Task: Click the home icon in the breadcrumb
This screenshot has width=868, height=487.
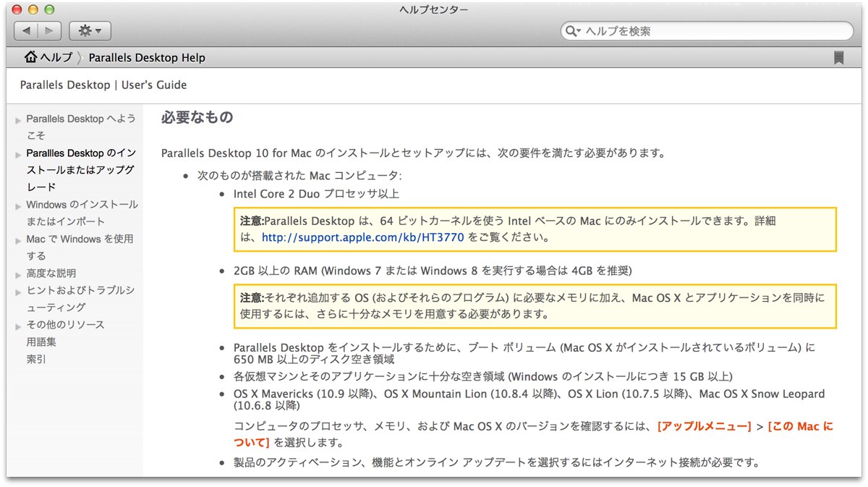Action: coord(31,57)
